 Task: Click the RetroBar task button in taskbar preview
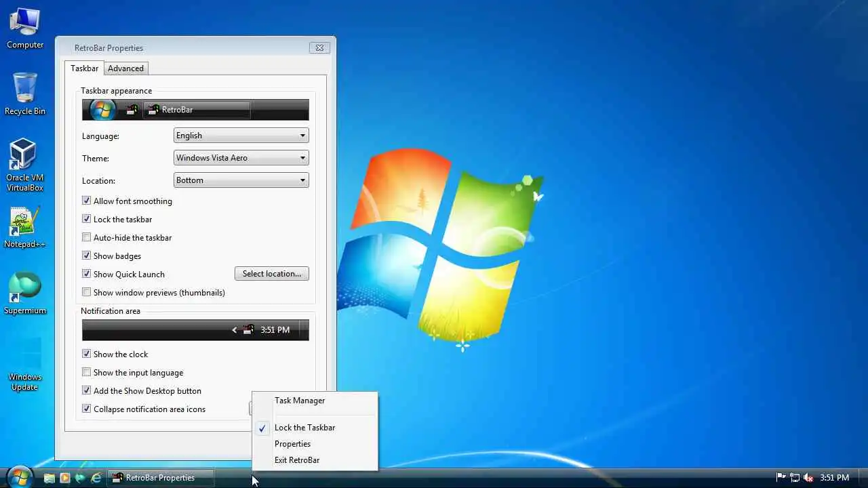pos(196,110)
